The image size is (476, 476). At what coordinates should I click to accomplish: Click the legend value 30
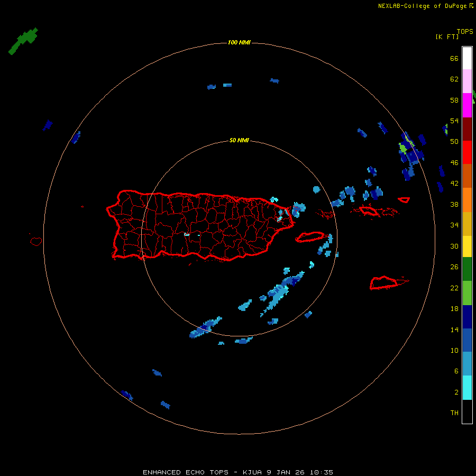pos(454,246)
